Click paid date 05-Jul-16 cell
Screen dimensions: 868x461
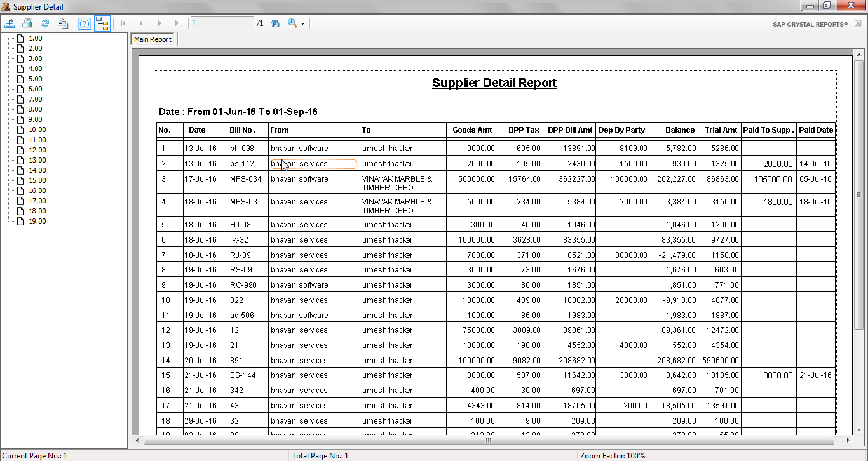[815, 179]
